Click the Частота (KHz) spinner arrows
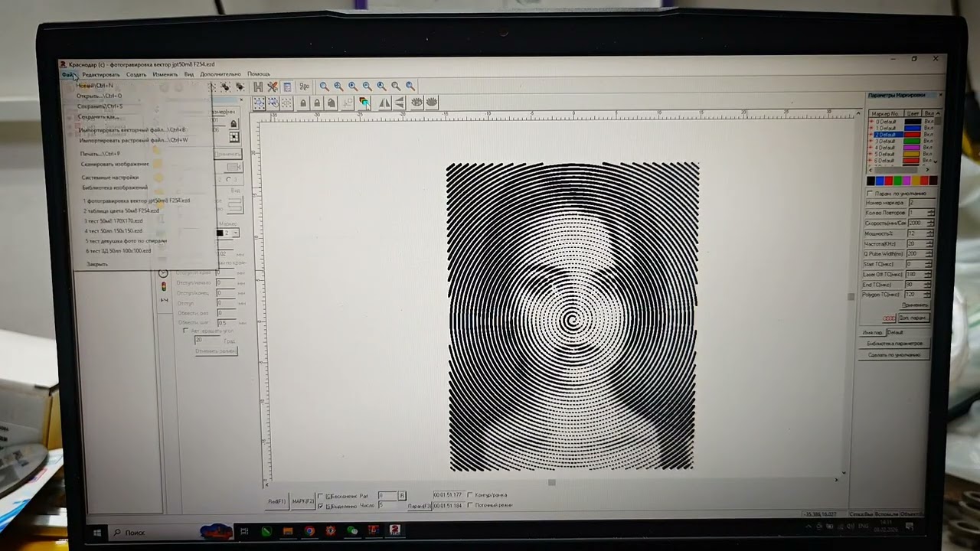This screenshot has height=551, width=980. (930, 243)
